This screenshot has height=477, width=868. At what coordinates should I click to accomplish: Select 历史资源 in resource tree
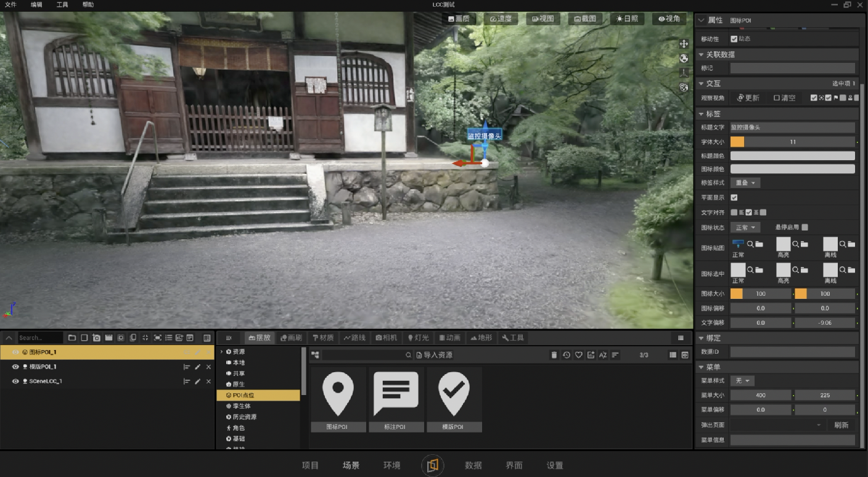(244, 417)
